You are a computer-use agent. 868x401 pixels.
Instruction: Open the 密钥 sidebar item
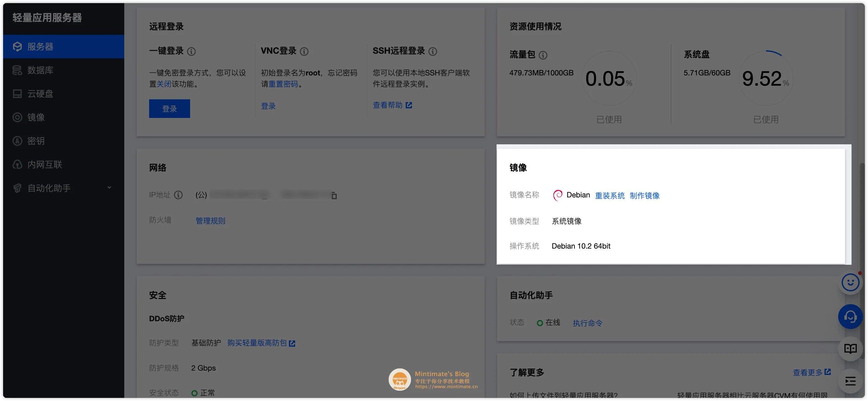click(x=63, y=141)
